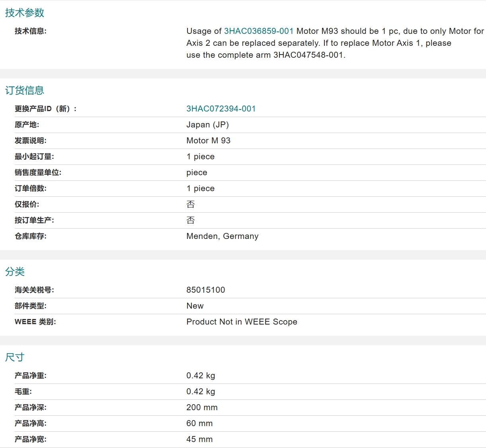Select the 60 mm height value

tap(200, 423)
